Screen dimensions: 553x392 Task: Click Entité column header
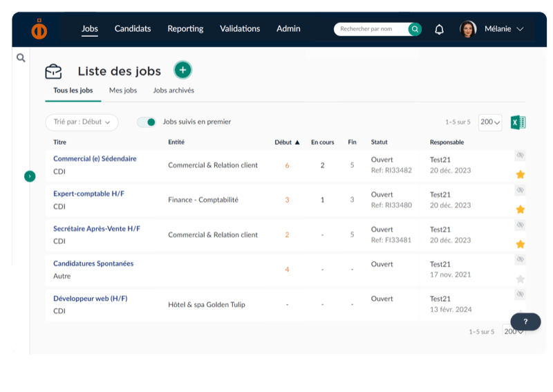click(176, 142)
